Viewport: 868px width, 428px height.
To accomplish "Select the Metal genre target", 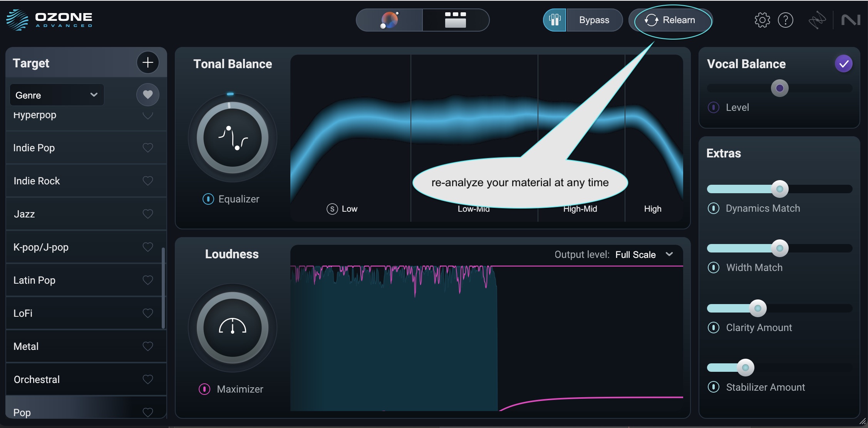I will [86, 346].
